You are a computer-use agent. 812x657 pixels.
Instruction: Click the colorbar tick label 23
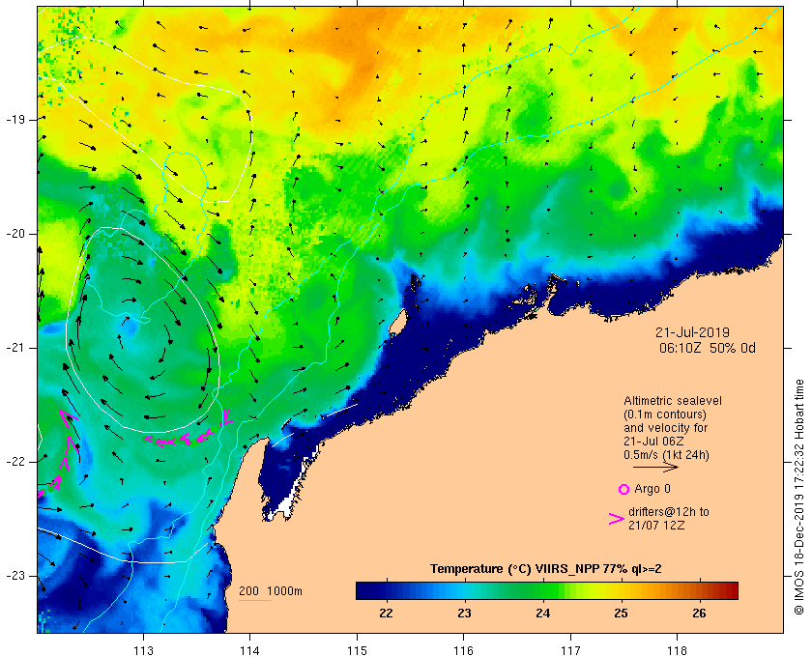coord(465,614)
